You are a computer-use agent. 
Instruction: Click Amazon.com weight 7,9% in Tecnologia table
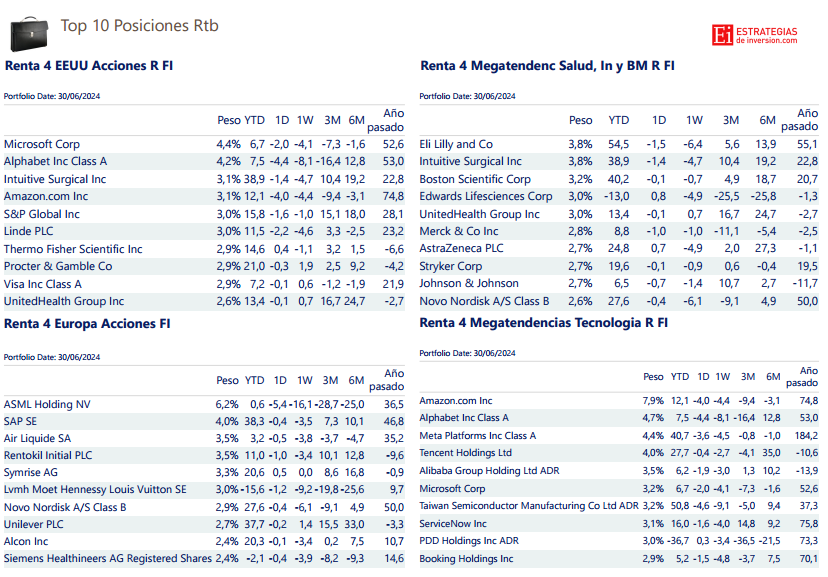pyautogui.click(x=653, y=401)
